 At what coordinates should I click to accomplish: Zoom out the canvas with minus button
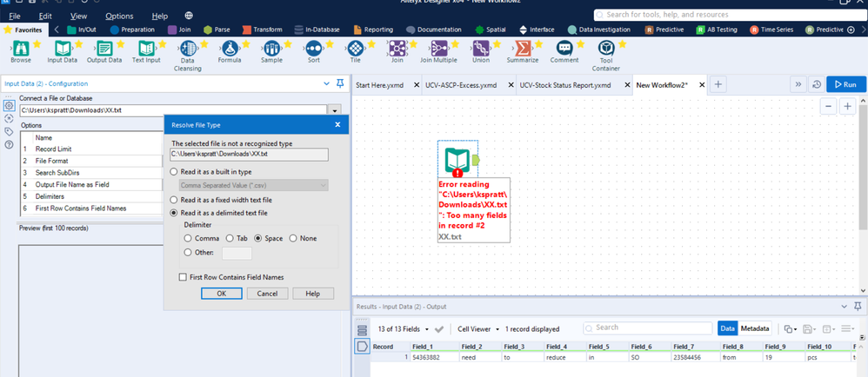(x=828, y=107)
